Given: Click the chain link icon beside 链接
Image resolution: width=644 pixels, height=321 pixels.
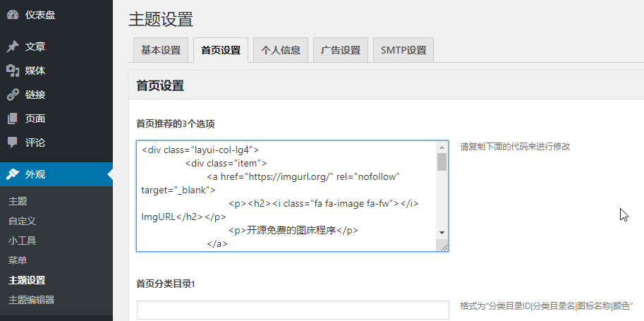Looking at the screenshot, I should pyautogui.click(x=13, y=95).
